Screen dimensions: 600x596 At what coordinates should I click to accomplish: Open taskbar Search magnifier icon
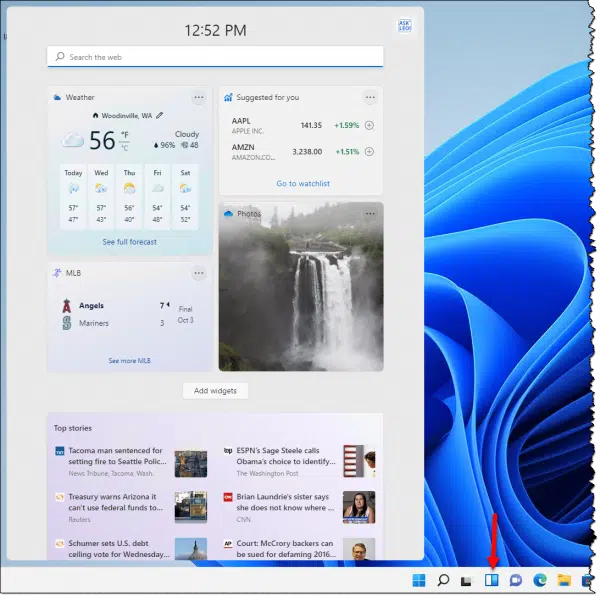click(442, 580)
